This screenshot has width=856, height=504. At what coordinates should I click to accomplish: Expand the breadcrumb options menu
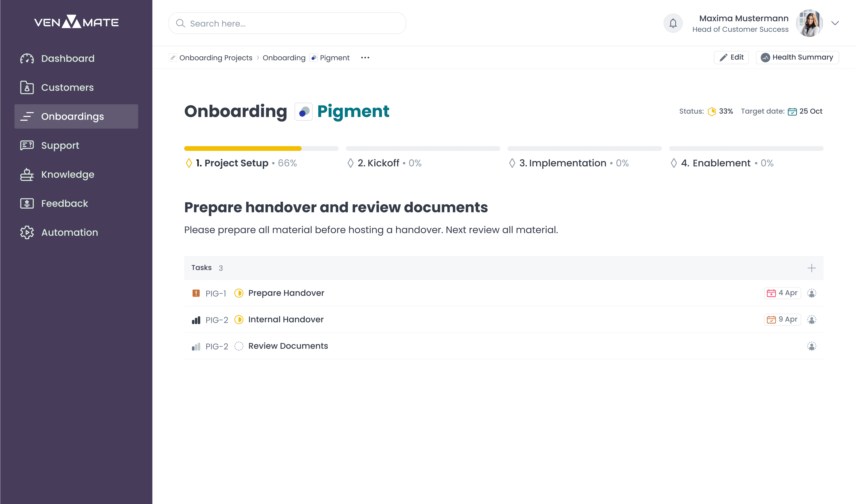click(364, 58)
